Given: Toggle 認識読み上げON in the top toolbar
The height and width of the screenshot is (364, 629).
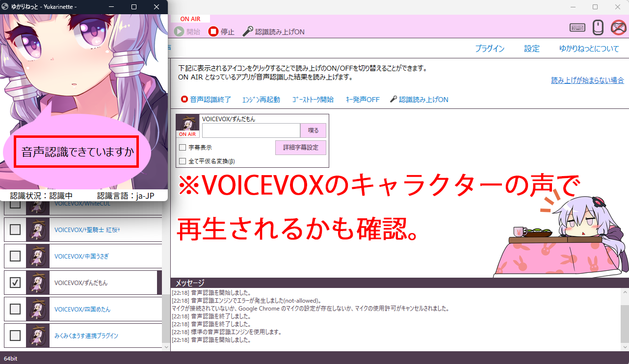Looking at the screenshot, I should [x=274, y=31].
